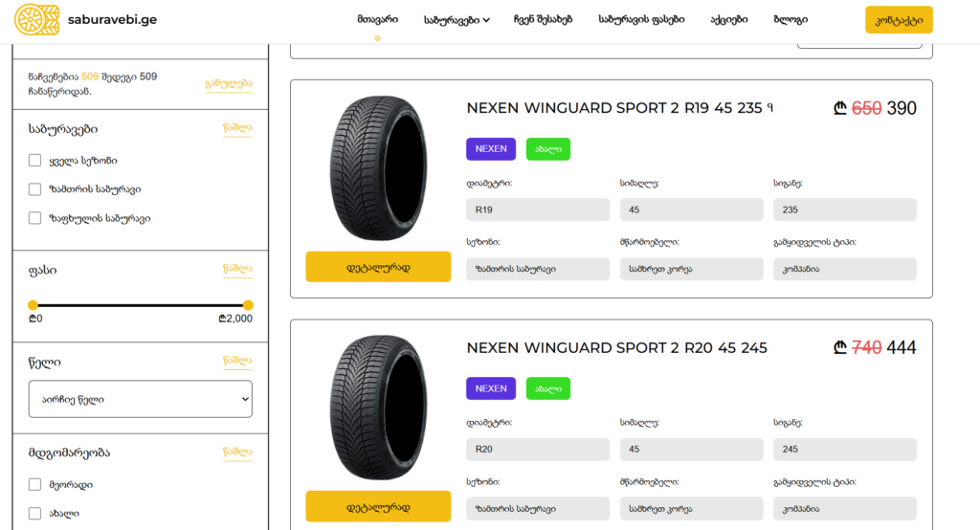The width and height of the screenshot is (980, 530).
Task: Click the green ახალი badge on R19 tire
Action: [x=547, y=149]
